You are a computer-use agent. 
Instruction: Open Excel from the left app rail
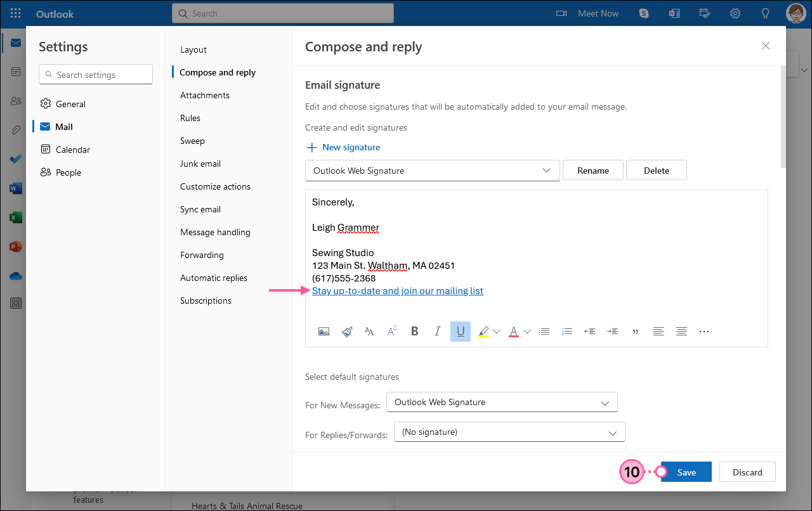16,217
